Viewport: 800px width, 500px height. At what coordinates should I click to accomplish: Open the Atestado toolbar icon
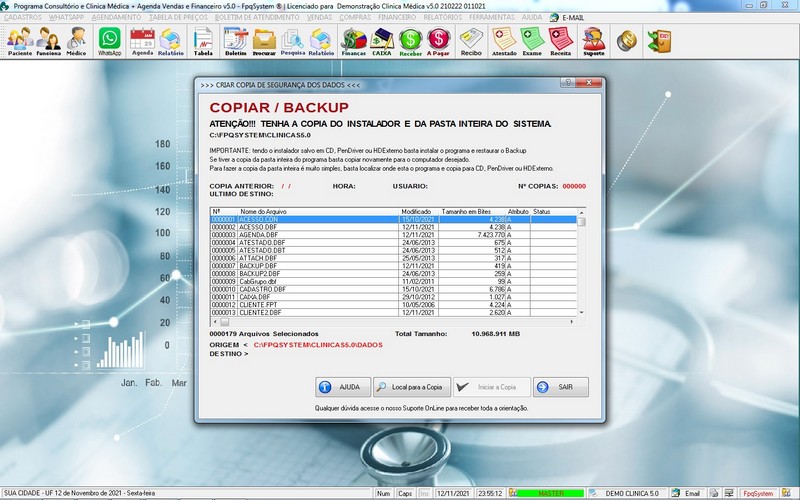pyautogui.click(x=504, y=41)
